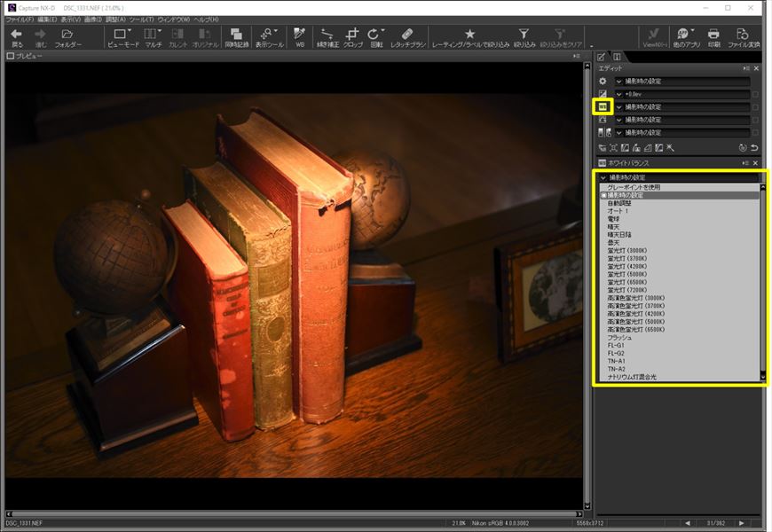Click the noise reduction icon in fifth edit row
This screenshot has width=772, height=532.
click(604, 132)
